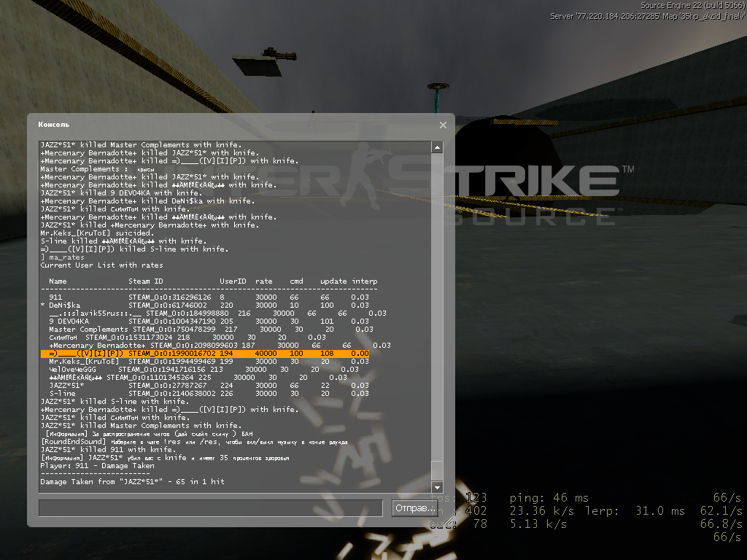The width and height of the screenshot is (747, 560).
Task: Click 'Damage Taken from "JAZZ*51*"' line
Action: pos(133,482)
